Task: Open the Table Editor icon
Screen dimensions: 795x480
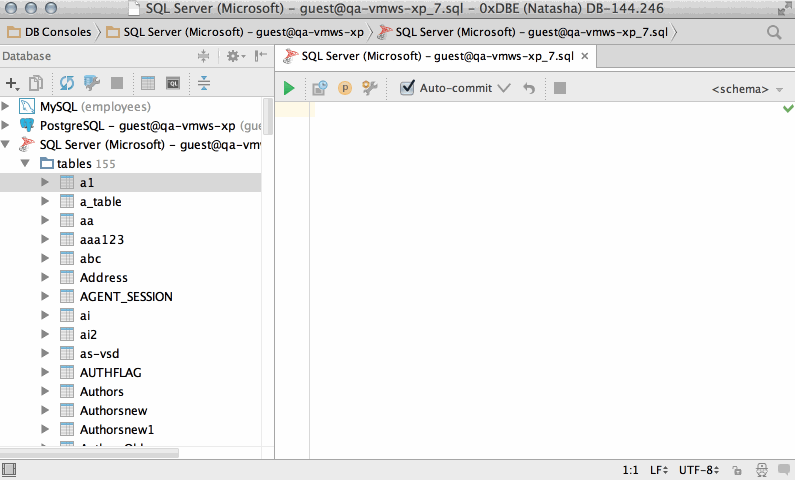Action: coord(148,83)
